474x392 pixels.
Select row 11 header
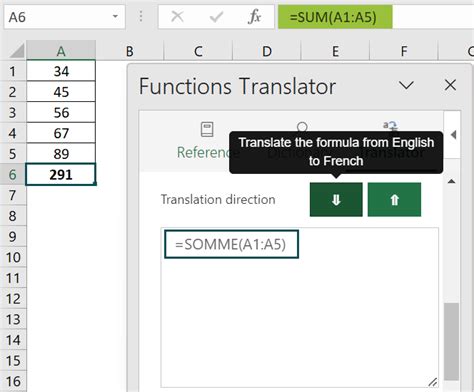coord(13,278)
